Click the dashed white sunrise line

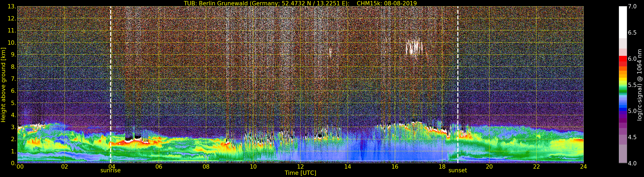[111, 85]
